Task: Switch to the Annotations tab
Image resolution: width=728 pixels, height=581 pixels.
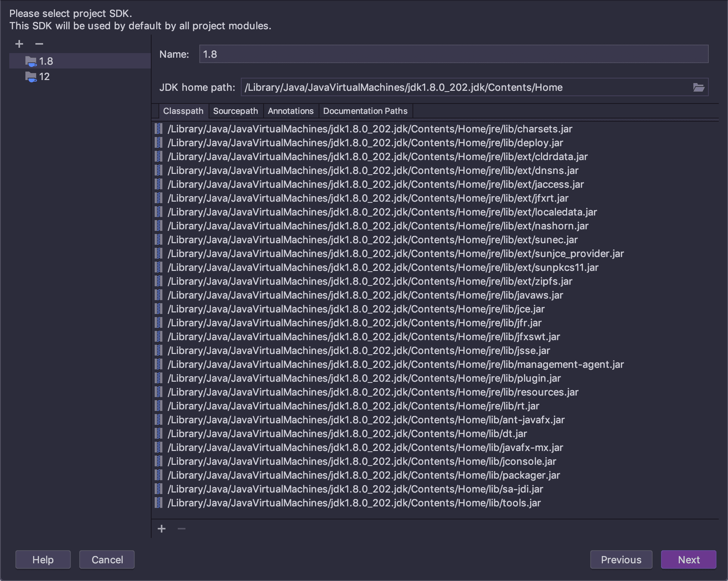Action: click(291, 111)
